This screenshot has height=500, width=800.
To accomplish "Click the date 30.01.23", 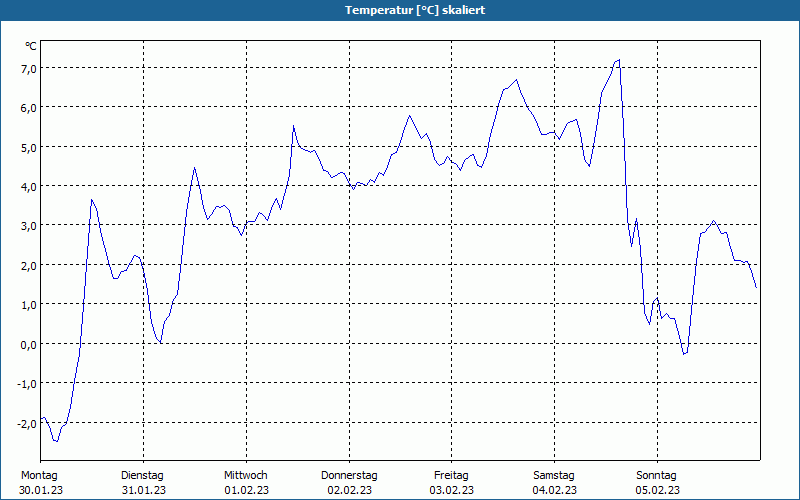I will tap(41, 490).
